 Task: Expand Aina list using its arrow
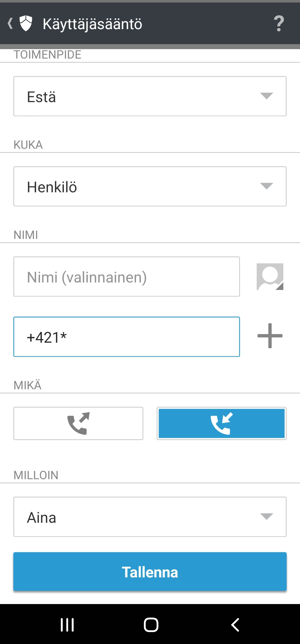click(266, 517)
